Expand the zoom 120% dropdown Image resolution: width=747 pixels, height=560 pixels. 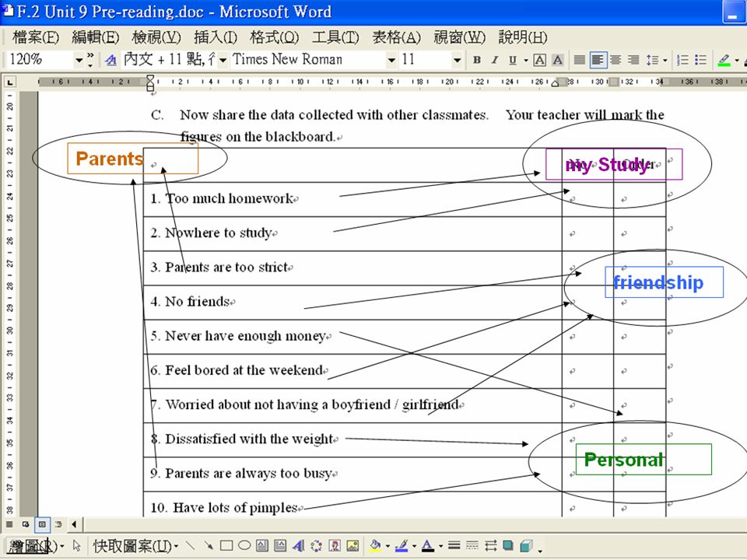click(79, 60)
